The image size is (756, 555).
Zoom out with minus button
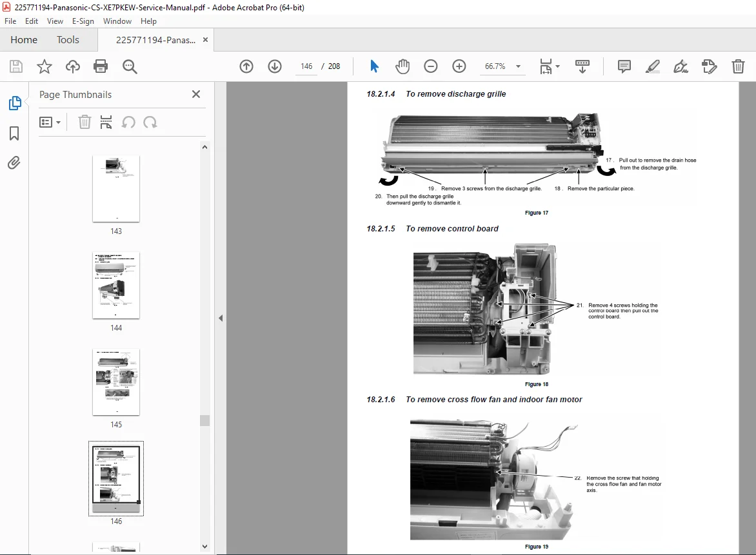point(430,66)
